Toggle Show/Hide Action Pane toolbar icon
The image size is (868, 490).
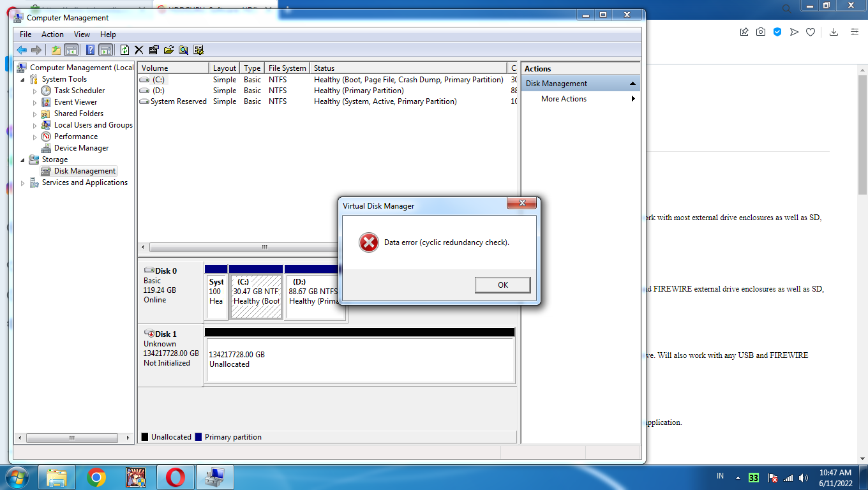(106, 50)
